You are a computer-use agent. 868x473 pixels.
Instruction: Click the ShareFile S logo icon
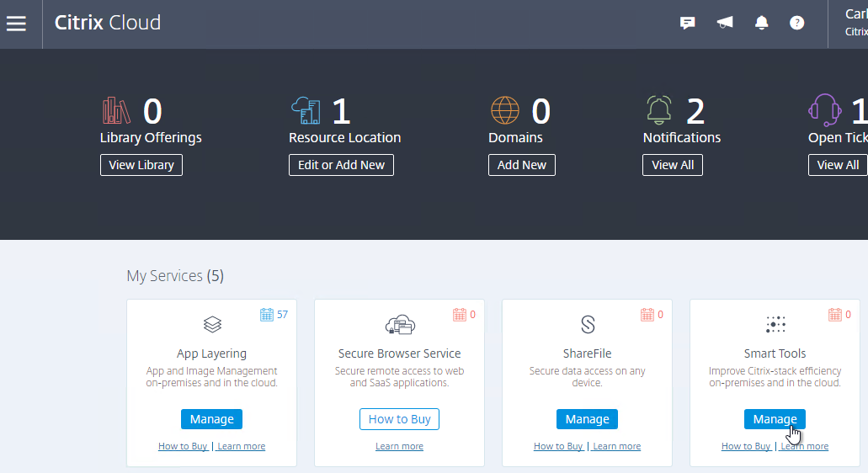588,324
